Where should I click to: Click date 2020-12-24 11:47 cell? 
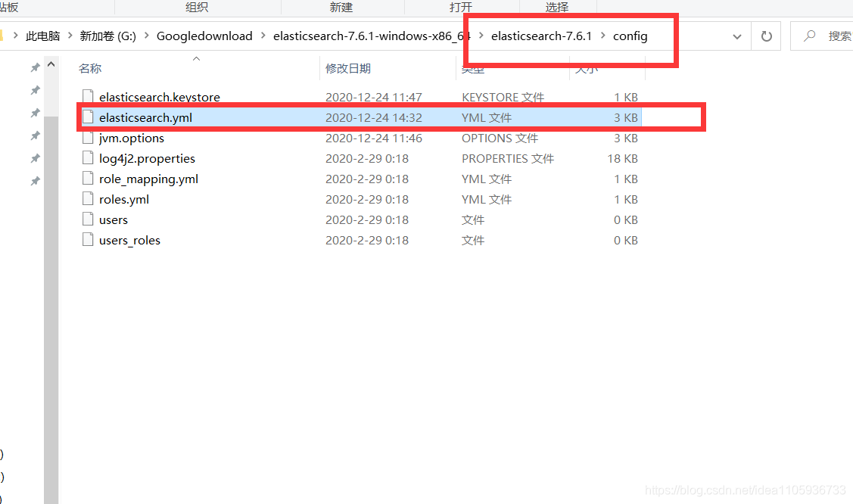pyautogui.click(x=374, y=97)
